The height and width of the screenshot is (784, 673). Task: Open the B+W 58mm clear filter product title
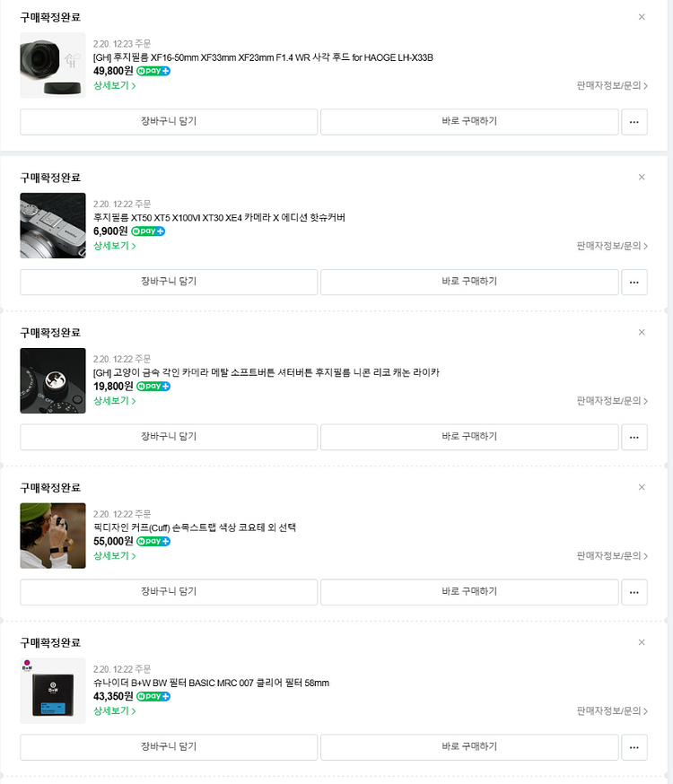coord(211,683)
